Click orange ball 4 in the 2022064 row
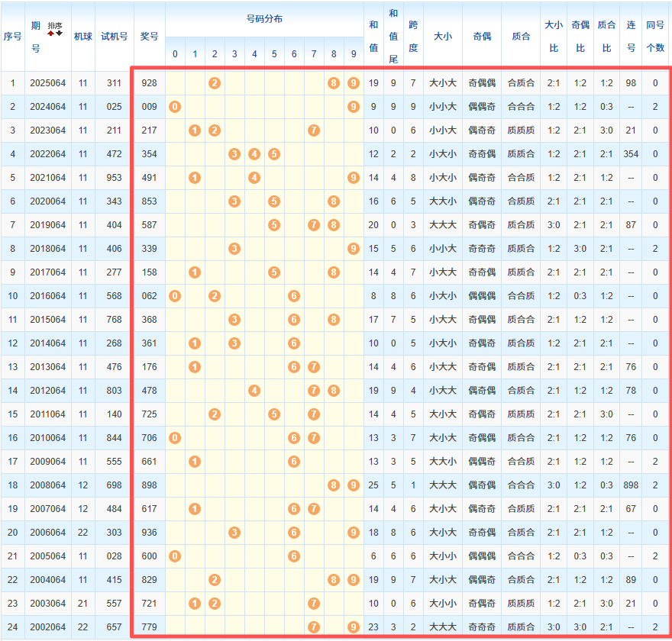The image size is (672, 641). pyautogui.click(x=254, y=154)
